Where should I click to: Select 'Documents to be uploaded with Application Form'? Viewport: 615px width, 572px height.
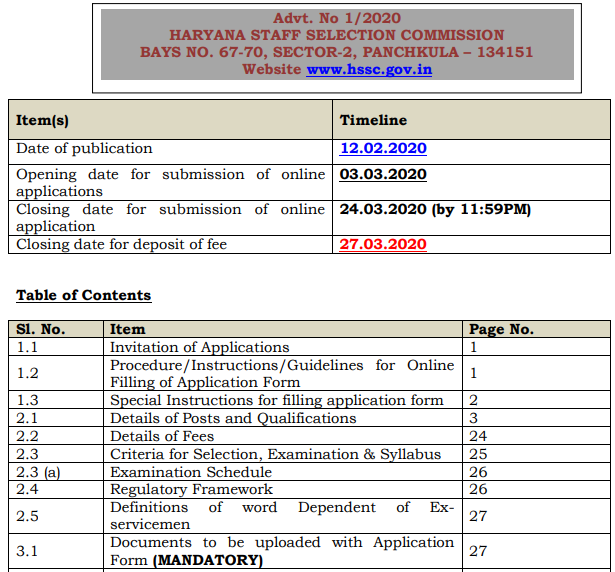click(x=282, y=551)
